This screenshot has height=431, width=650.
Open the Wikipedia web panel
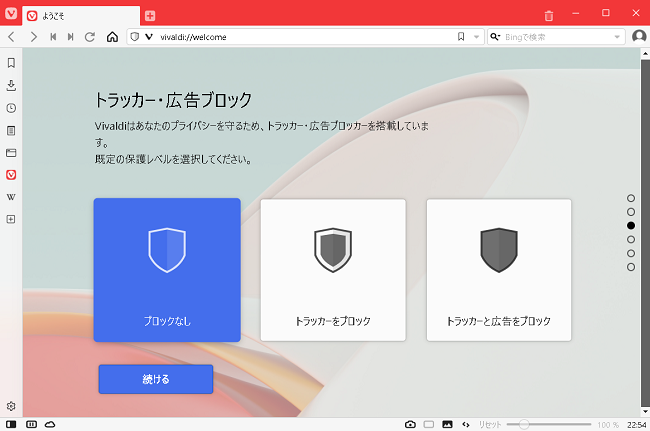[x=11, y=197]
